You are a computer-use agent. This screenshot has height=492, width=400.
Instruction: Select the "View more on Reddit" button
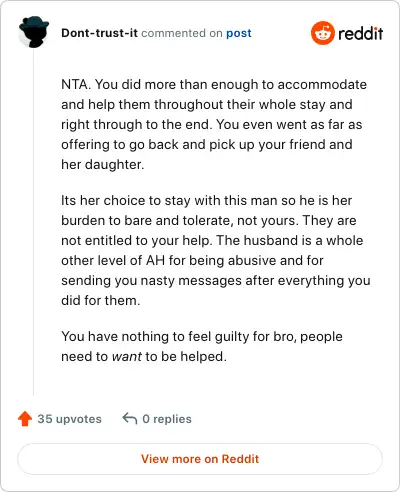coord(200,459)
